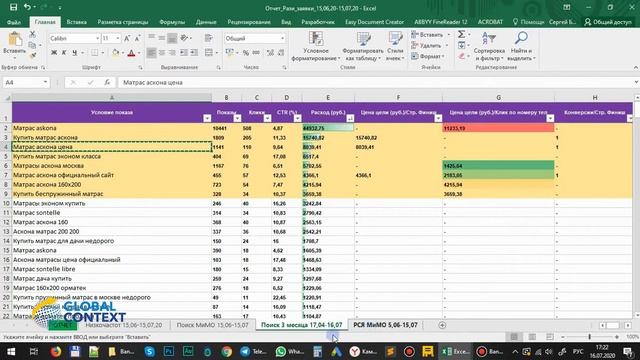This screenshot has height=360, width=640.
Task: Open the number format 'Общий' combo box
Action: [x=254, y=38]
